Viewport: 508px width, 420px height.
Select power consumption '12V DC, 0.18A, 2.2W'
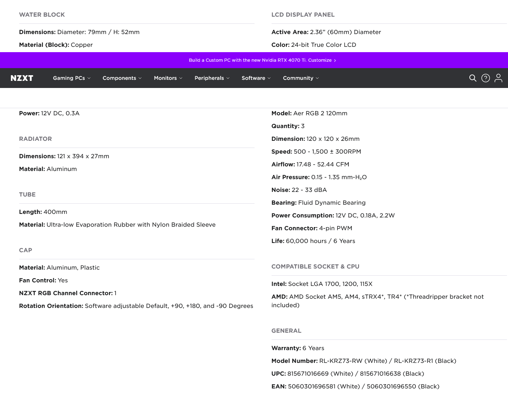[x=365, y=216]
